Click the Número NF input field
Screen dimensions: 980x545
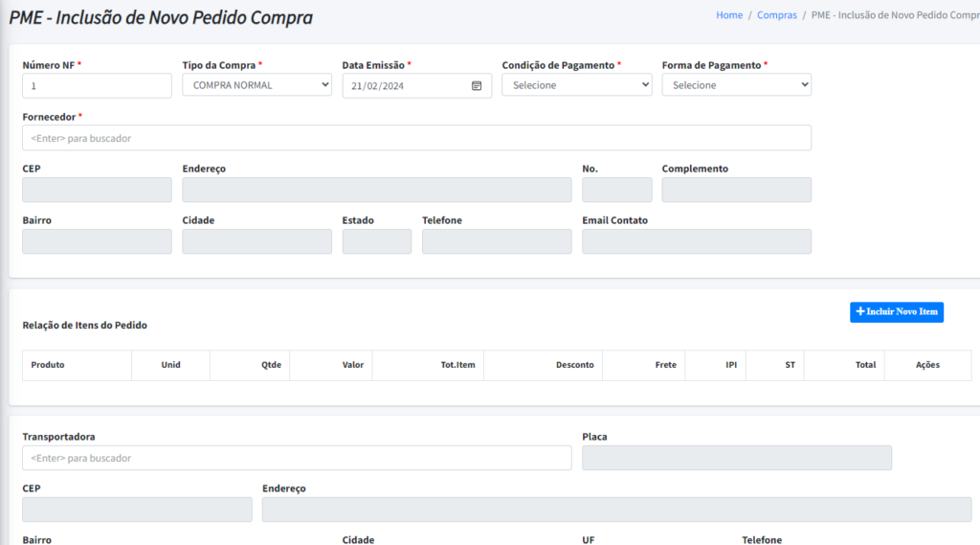click(x=97, y=85)
